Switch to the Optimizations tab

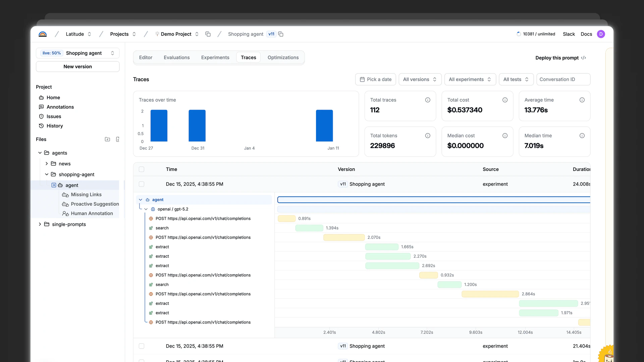tap(283, 57)
